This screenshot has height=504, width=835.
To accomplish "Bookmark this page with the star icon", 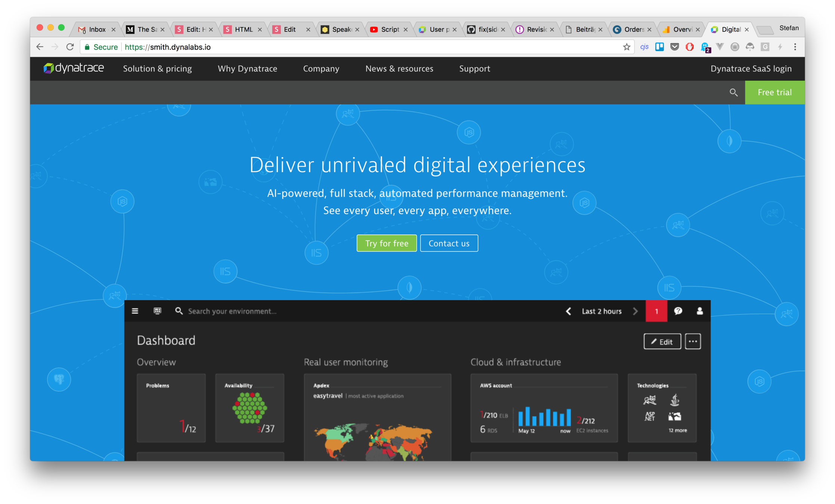I will pos(627,47).
